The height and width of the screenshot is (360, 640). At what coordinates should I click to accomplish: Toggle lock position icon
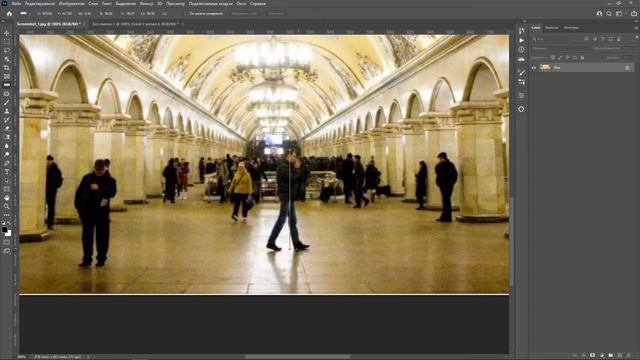[567, 58]
